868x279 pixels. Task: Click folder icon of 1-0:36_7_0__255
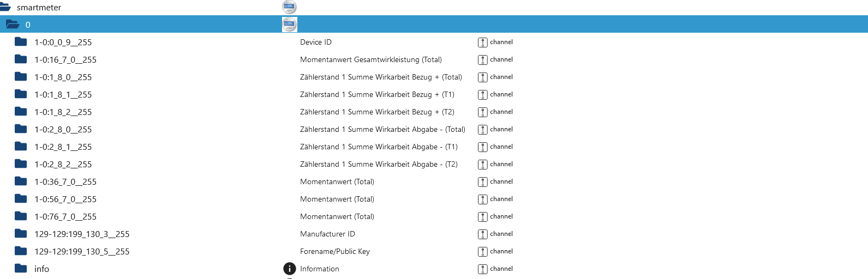21,181
